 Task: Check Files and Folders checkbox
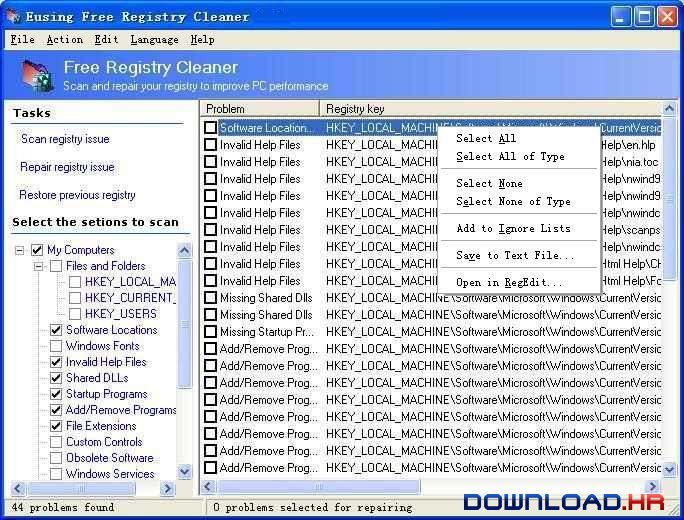tap(56, 266)
